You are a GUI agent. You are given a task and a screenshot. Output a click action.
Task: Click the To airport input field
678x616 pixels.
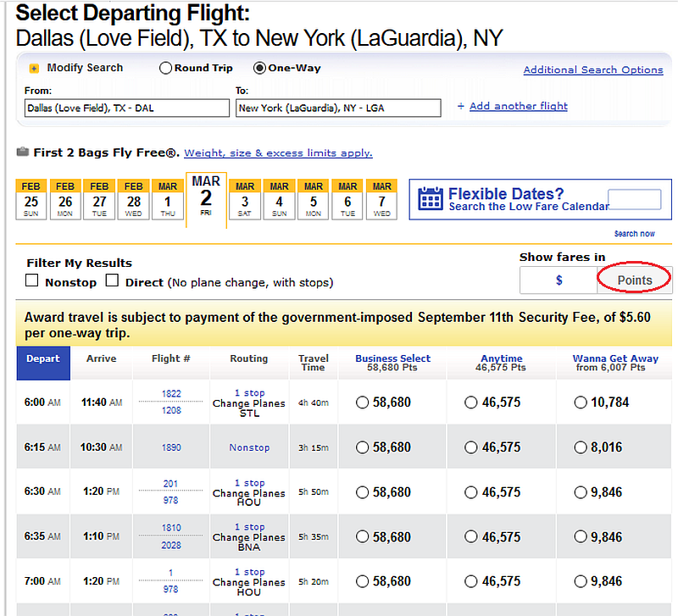click(x=338, y=108)
